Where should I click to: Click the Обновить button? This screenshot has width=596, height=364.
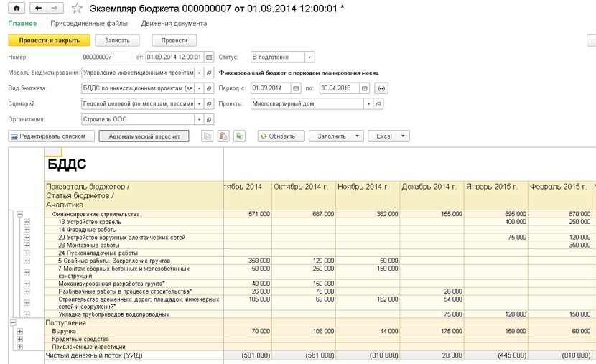(x=281, y=136)
